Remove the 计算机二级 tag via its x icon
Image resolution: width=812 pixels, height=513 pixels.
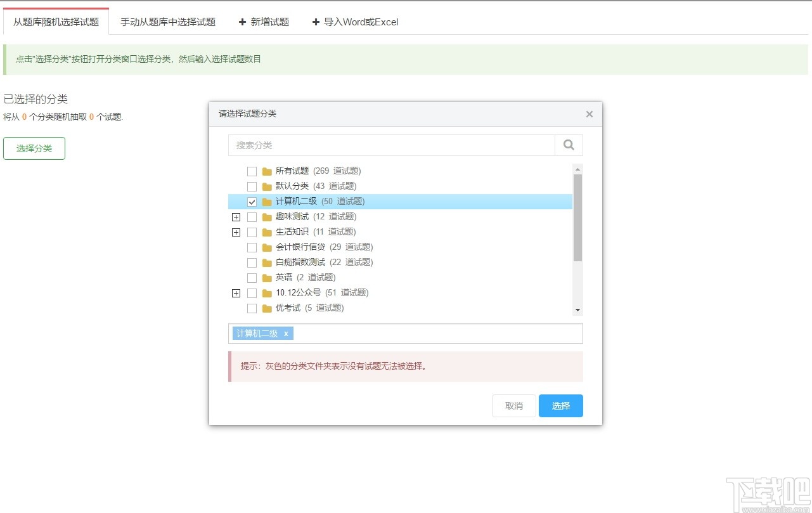287,333
